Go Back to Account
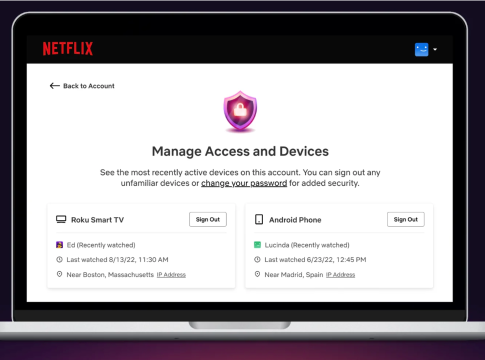485x360 pixels. coord(89,86)
